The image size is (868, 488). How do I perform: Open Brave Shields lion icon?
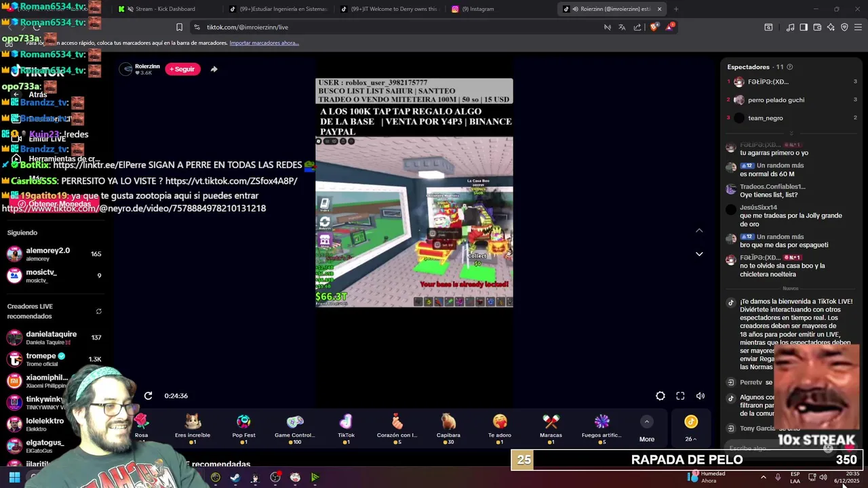click(x=654, y=27)
